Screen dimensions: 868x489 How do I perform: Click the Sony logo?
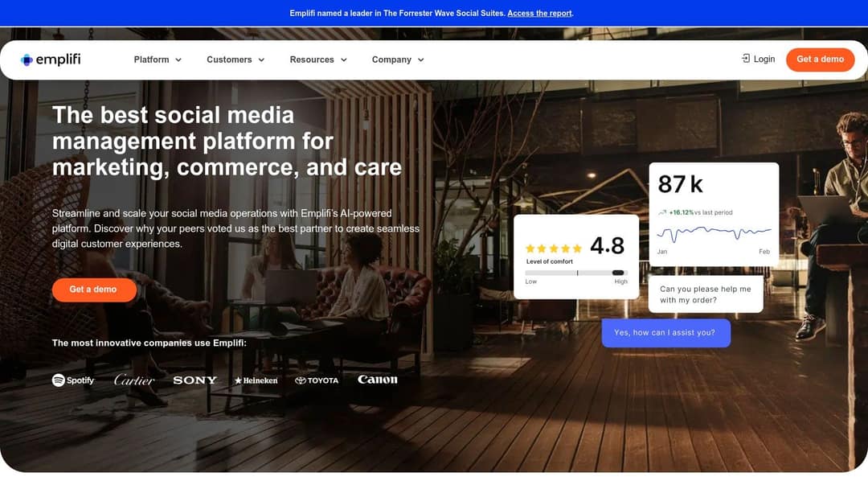(194, 380)
